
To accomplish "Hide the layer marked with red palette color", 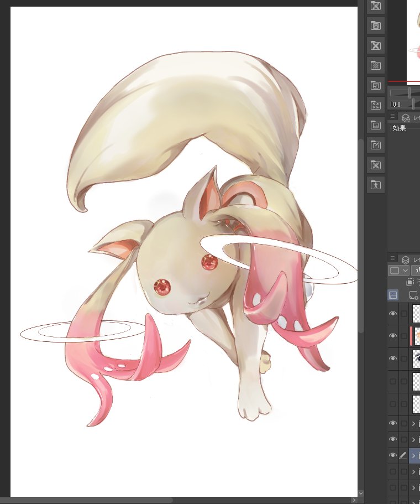I will coord(393,336).
